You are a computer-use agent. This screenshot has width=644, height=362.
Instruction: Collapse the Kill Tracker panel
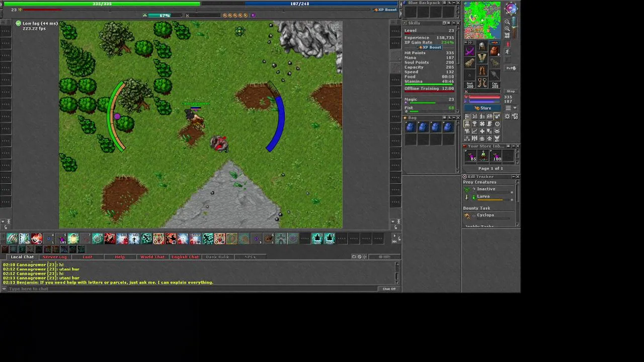tap(513, 176)
